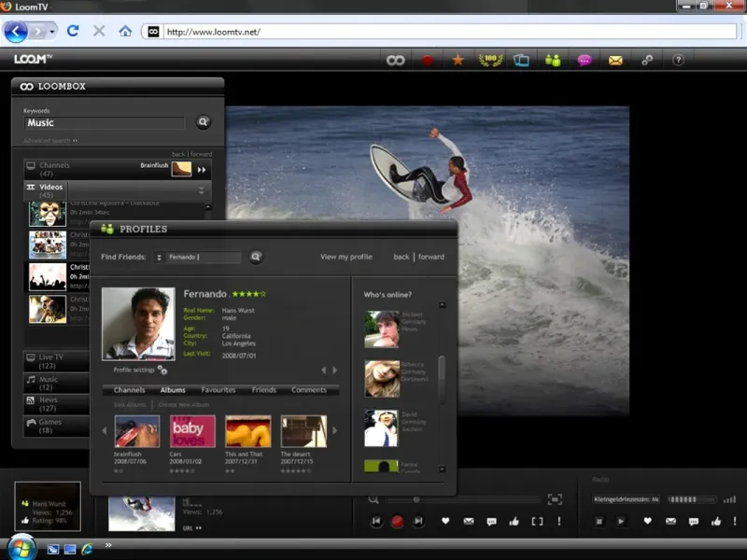Open the yellow mail envelope icon
The width and height of the screenshot is (747, 560).
[x=615, y=61]
